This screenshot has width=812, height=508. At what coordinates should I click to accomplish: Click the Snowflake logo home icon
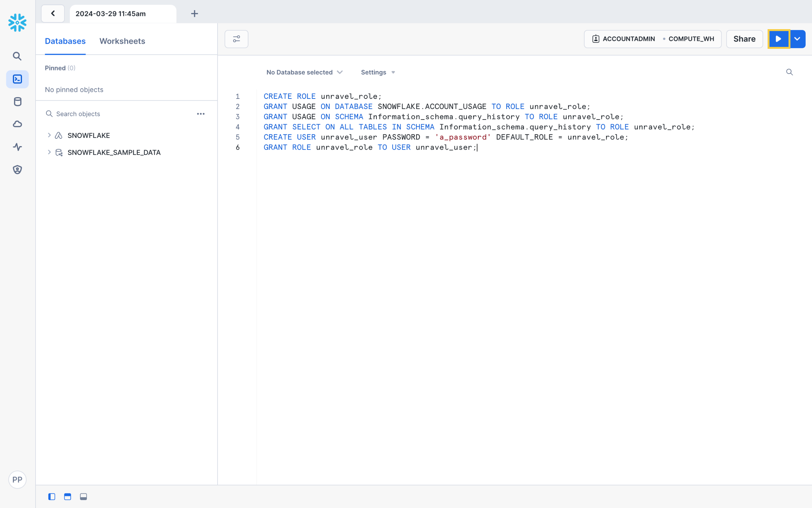(x=17, y=23)
